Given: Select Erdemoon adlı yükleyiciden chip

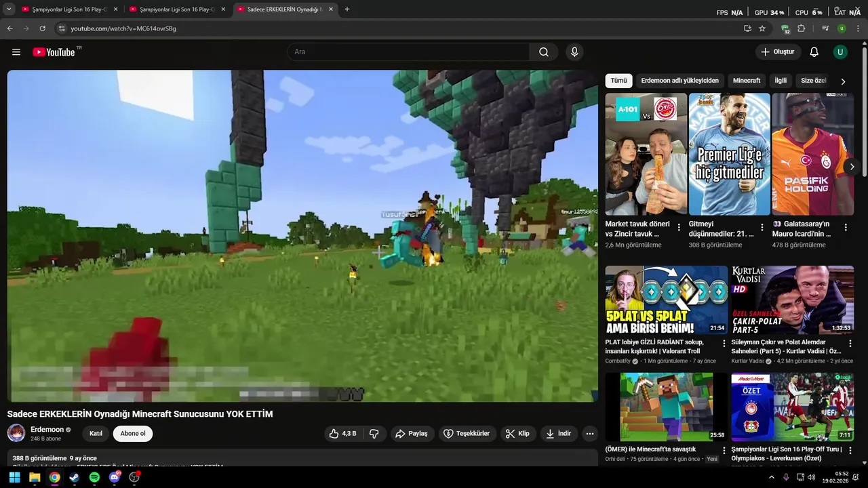Looking at the screenshot, I should (x=679, y=81).
